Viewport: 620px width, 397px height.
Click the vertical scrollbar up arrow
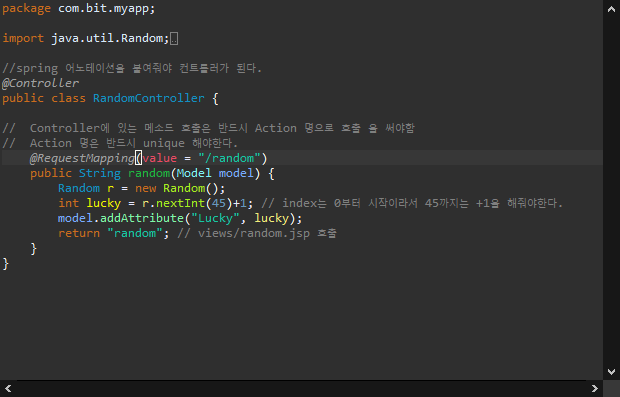pyautogui.click(x=611, y=9)
